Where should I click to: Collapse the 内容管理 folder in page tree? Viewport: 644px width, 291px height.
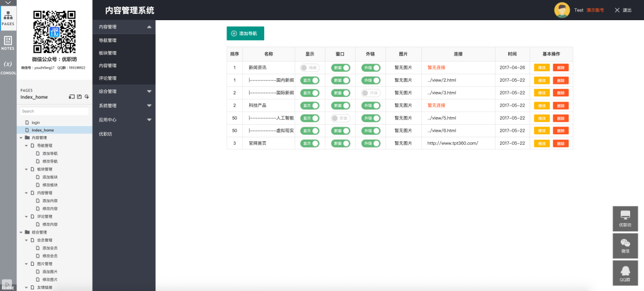click(x=21, y=137)
